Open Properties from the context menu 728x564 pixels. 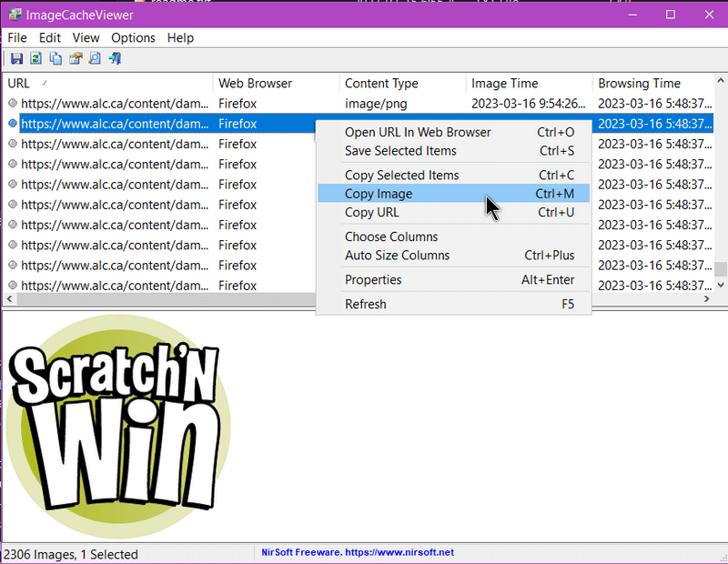(x=453, y=279)
